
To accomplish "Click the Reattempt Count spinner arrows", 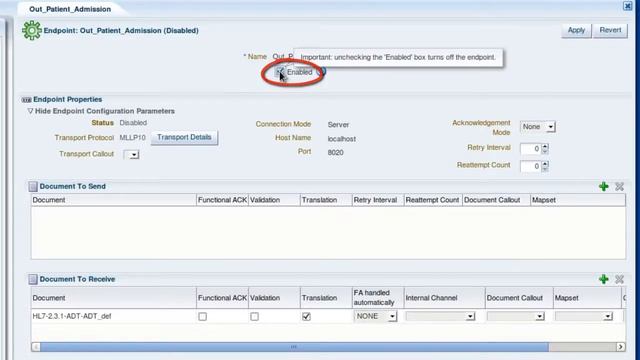I will click(x=545, y=166).
